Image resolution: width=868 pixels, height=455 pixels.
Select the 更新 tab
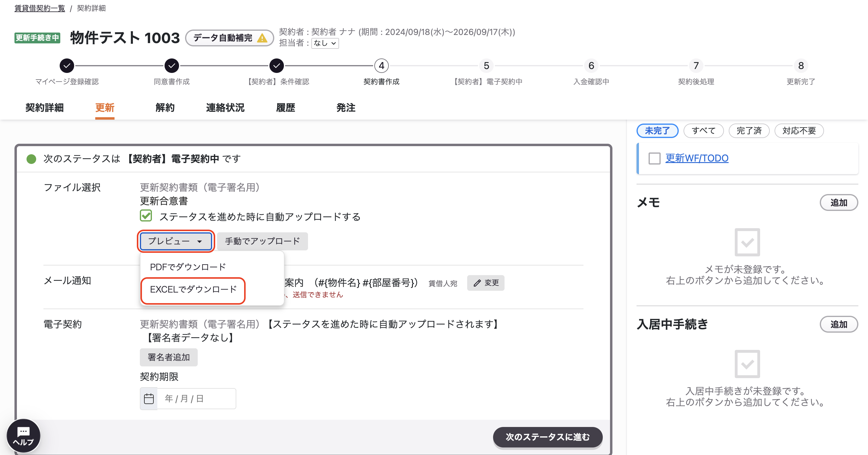click(x=105, y=108)
